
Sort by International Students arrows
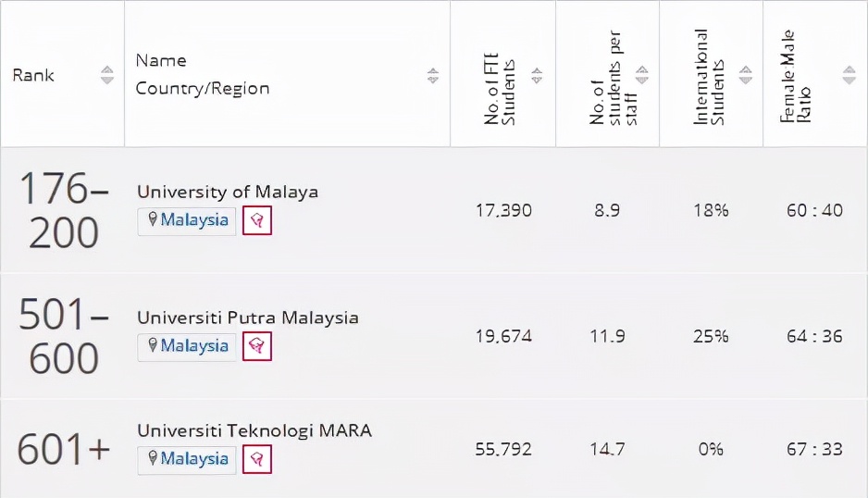745,75
